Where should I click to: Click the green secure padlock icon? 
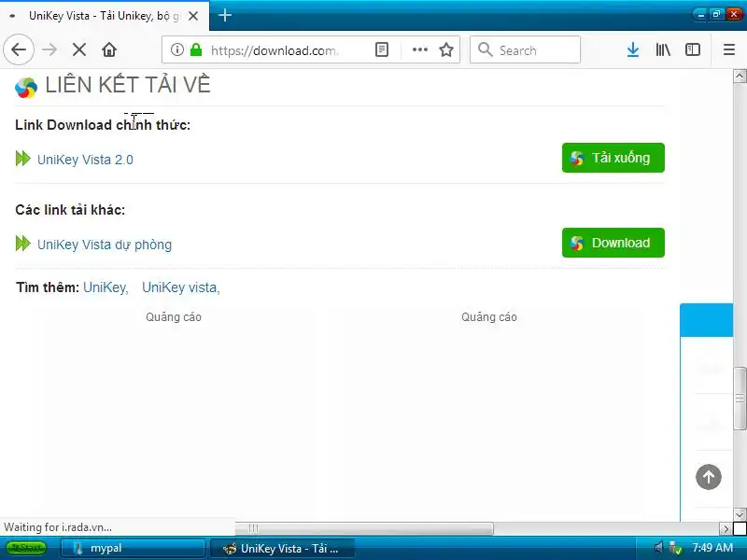point(196,49)
